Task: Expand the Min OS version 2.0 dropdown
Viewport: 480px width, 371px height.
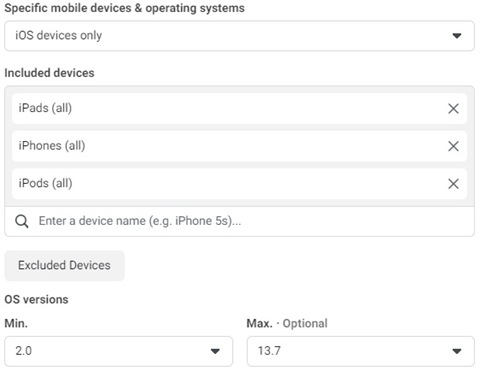Action: 118,351
